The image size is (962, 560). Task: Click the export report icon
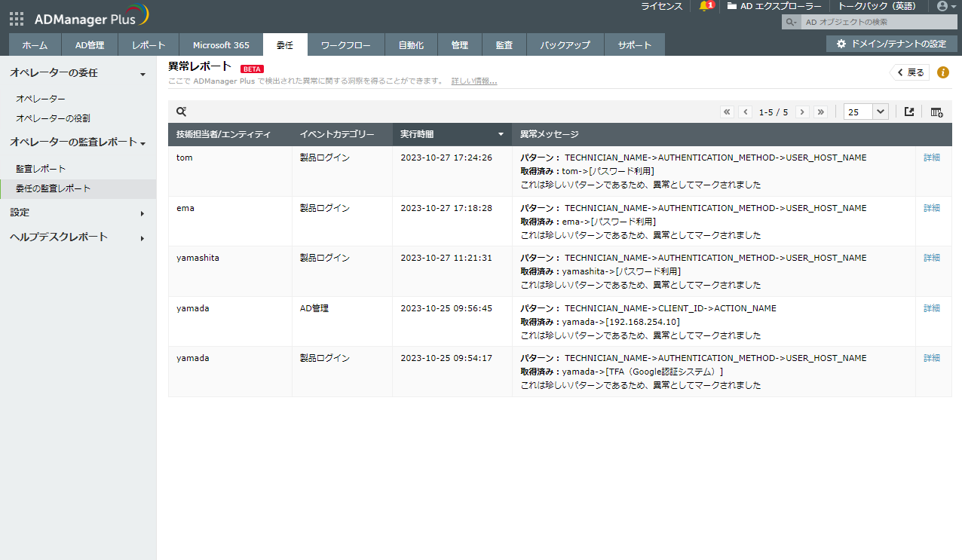pos(909,112)
